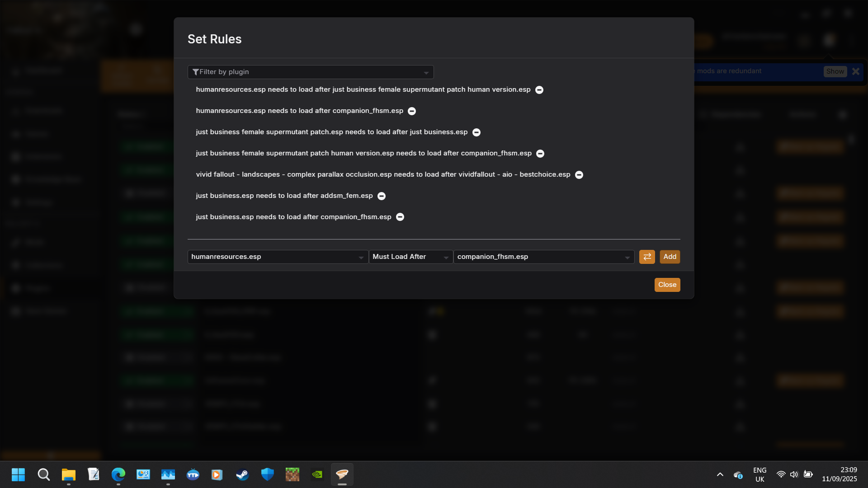Open the Filter by plugin dropdown
This screenshot has height=488, width=868.
(x=311, y=72)
